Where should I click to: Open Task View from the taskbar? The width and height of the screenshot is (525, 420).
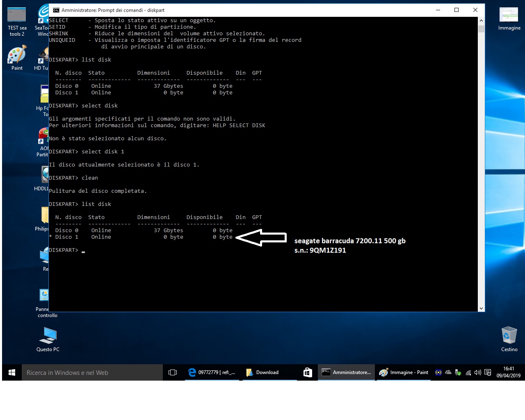(173, 372)
